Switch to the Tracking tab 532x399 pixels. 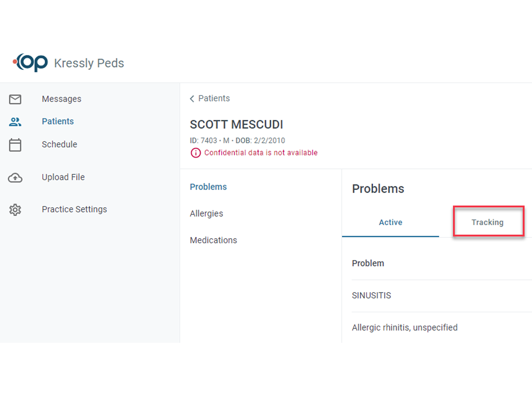pyautogui.click(x=487, y=222)
